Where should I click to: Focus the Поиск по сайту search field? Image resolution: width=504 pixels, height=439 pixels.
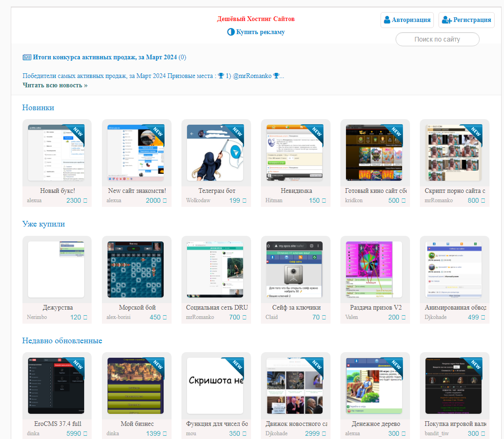coord(437,40)
